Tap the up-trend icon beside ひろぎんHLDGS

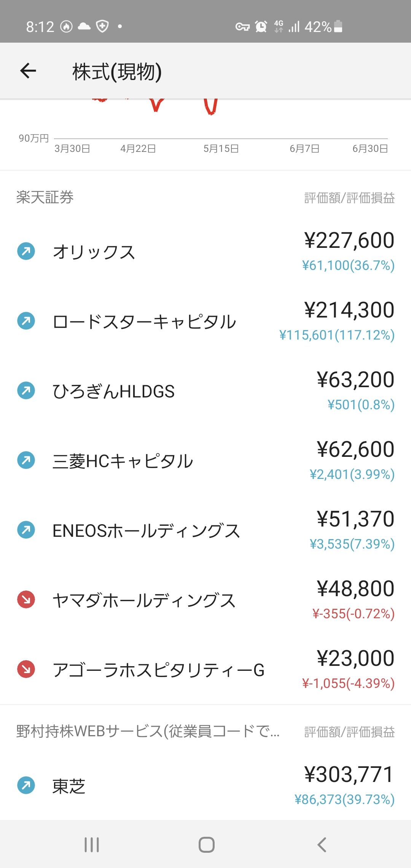(x=26, y=391)
